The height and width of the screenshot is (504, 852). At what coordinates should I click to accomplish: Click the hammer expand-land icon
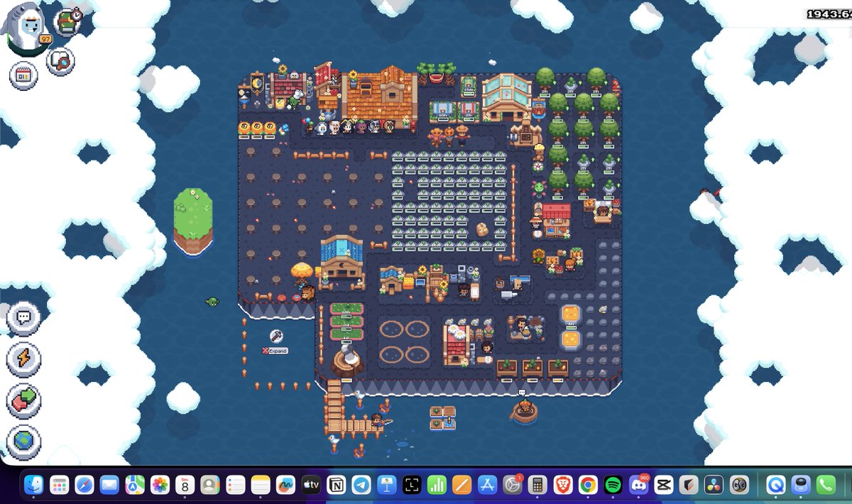pos(276,336)
